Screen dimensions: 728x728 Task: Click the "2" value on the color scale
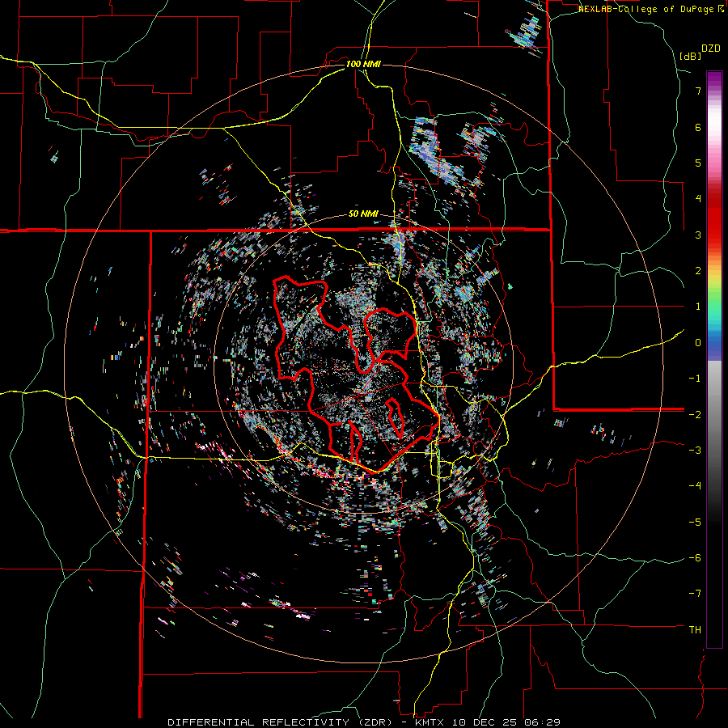click(698, 270)
